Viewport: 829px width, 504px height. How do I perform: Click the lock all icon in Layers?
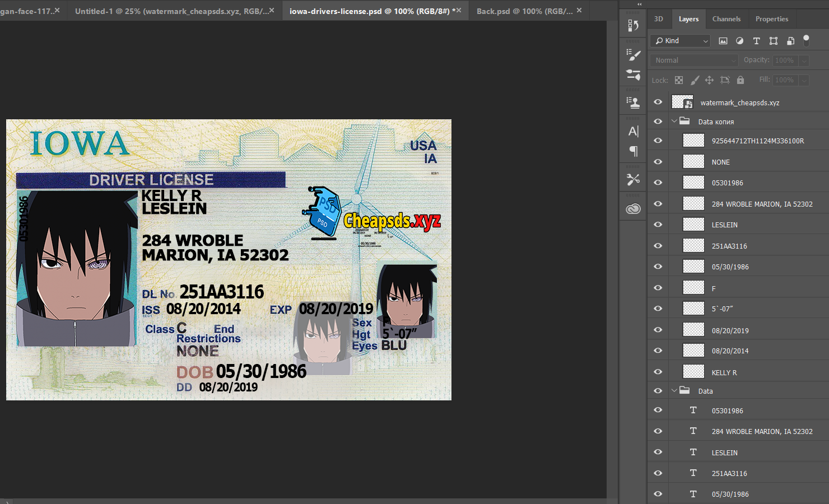[x=740, y=80]
